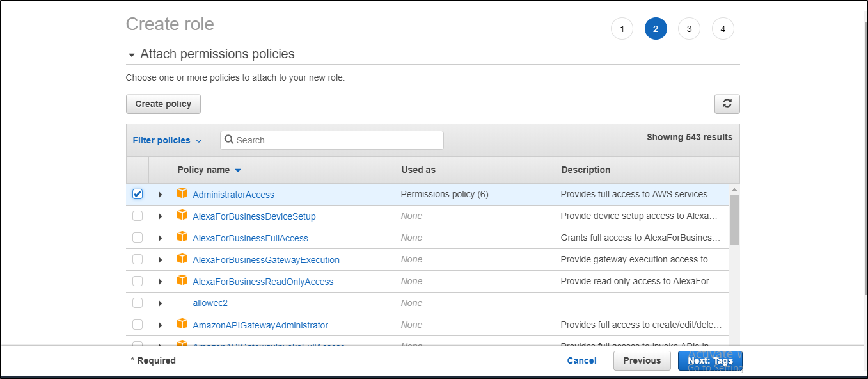The height and width of the screenshot is (379, 868).
Task: Expand the AmazonAPIGatewayAdministrator row arrow
Action: [x=160, y=325]
